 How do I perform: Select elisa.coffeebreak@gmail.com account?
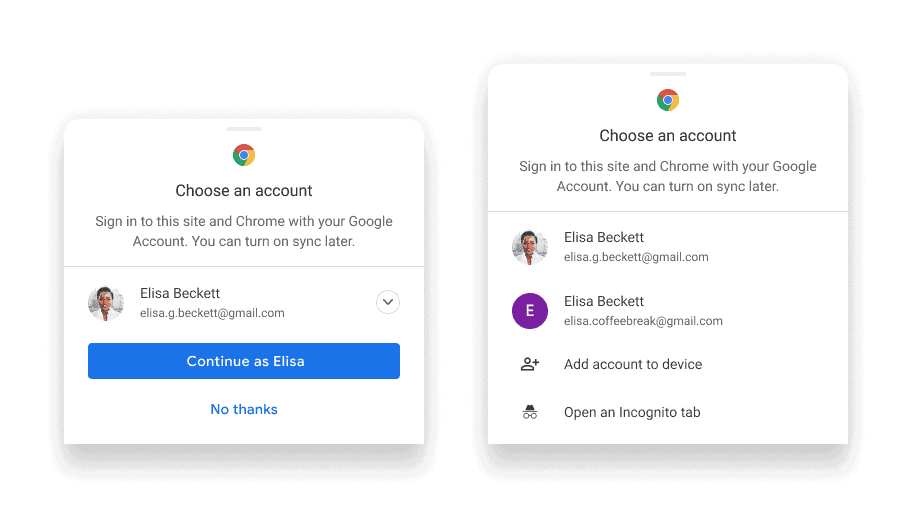pos(668,311)
